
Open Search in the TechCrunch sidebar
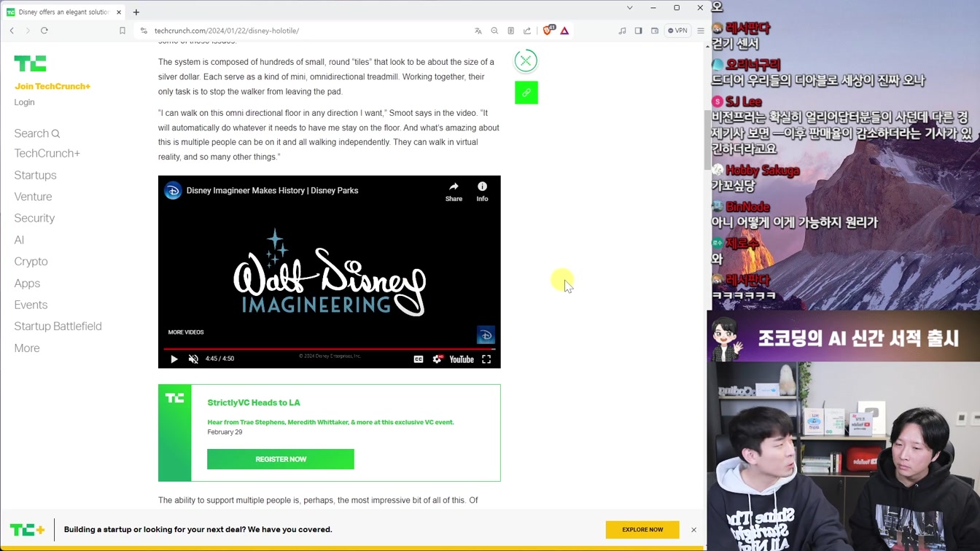click(x=37, y=133)
